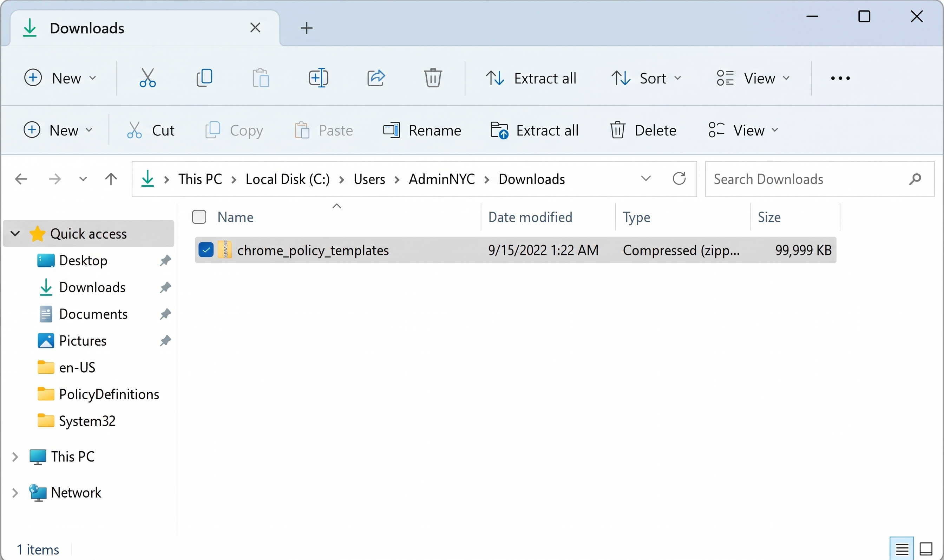The height and width of the screenshot is (560, 944).
Task: Click the copy icon in top toolbar
Action: 204,78
